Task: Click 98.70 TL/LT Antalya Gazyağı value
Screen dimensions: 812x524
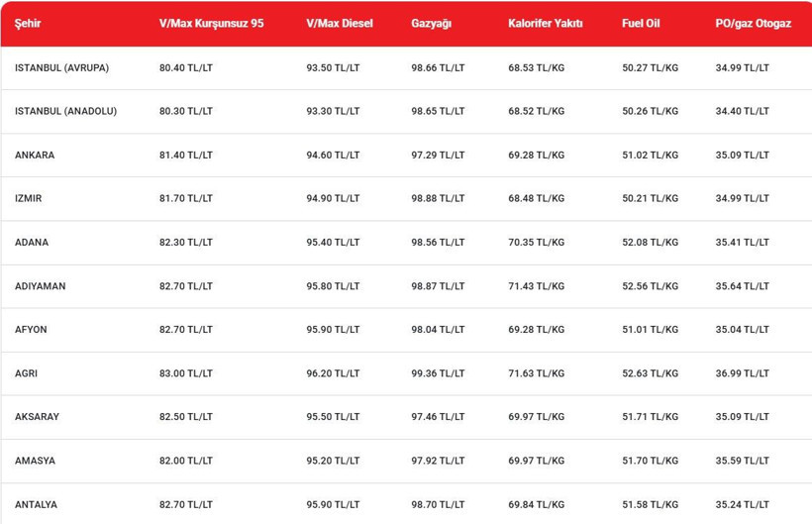Action: point(438,504)
